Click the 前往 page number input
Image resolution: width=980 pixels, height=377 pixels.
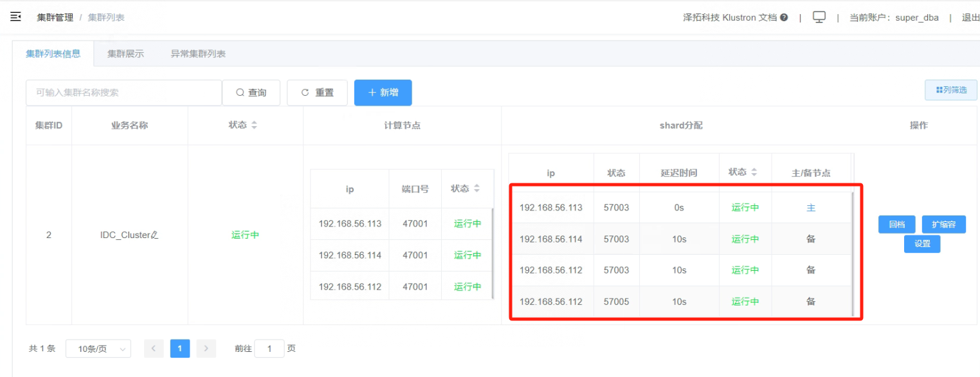269,349
